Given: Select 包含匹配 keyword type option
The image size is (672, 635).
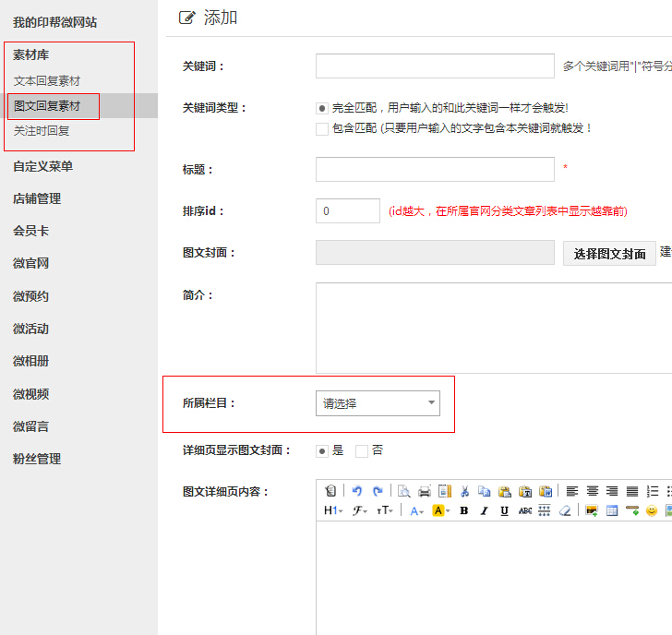Looking at the screenshot, I should point(322,129).
